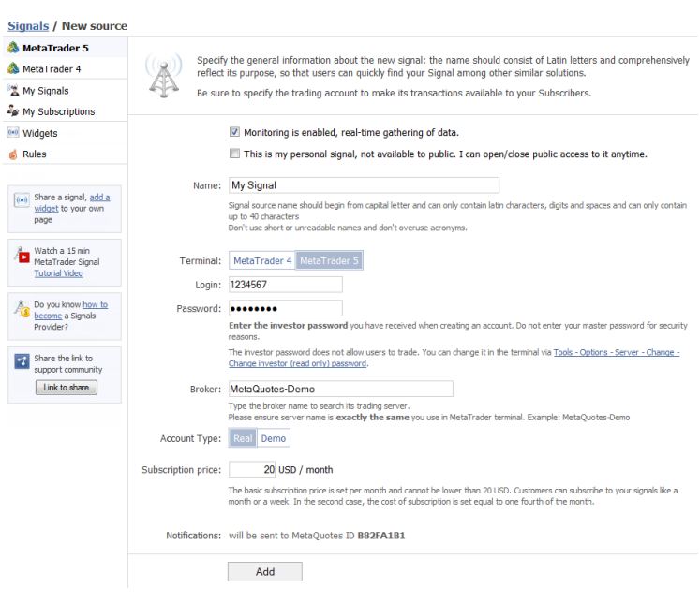Click the antenna tower signal icon

(163, 75)
